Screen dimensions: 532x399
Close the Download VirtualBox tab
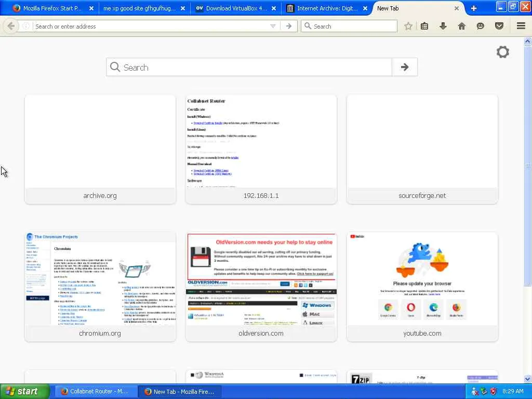(x=274, y=8)
